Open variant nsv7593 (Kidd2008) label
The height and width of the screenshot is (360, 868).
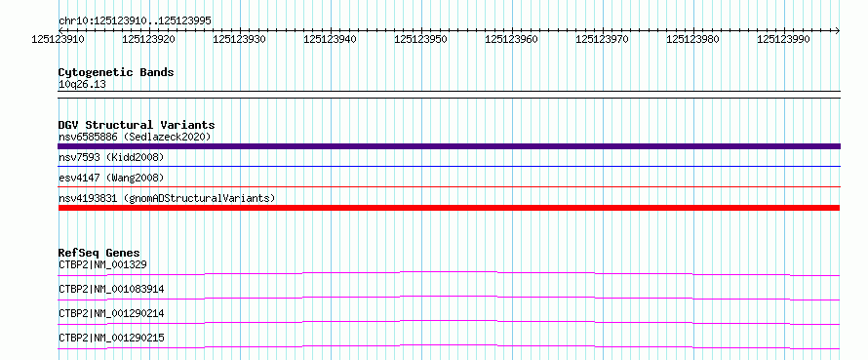[111, 158]
